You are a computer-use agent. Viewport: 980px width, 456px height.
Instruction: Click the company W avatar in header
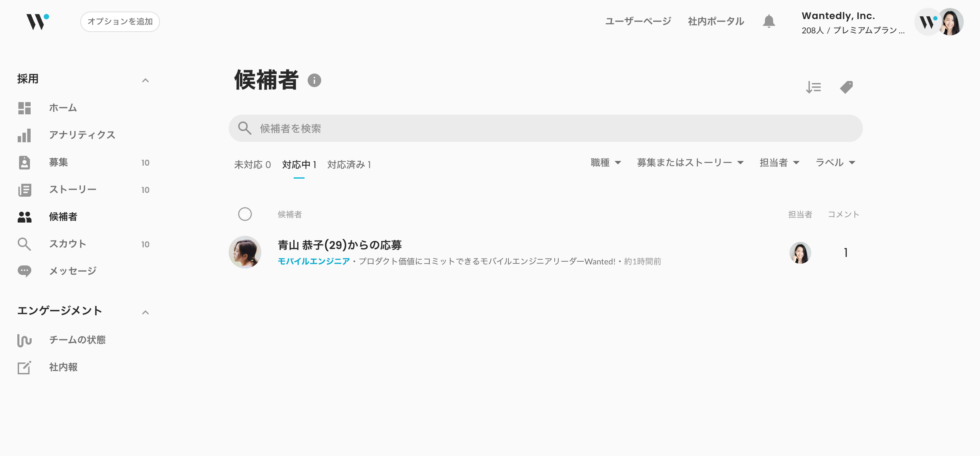928,22
